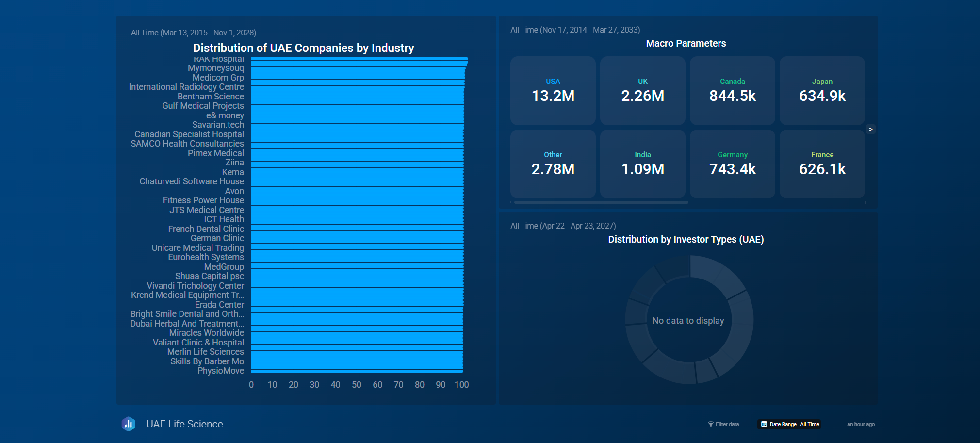This screenshot has width=980, height=443.
Task: Click the empty investor types donut chart
Action: point(689,320)
